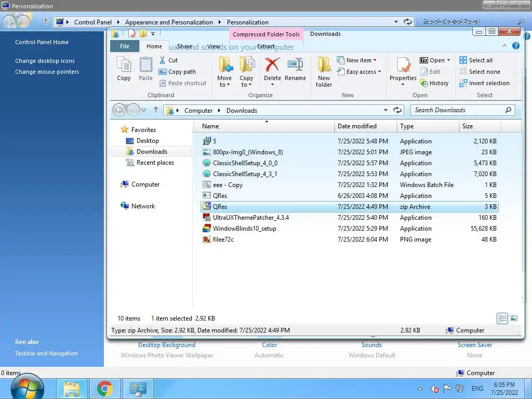Switch to the Home ribbon tab

point(154,46)
